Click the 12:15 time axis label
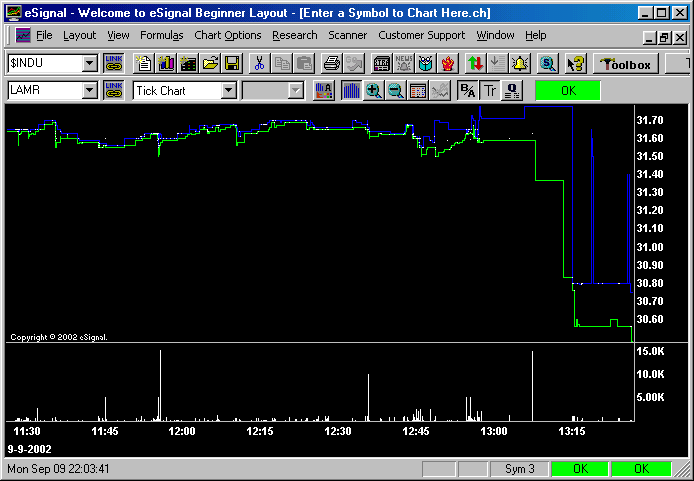The image size is (694, 481). point(260,431)
